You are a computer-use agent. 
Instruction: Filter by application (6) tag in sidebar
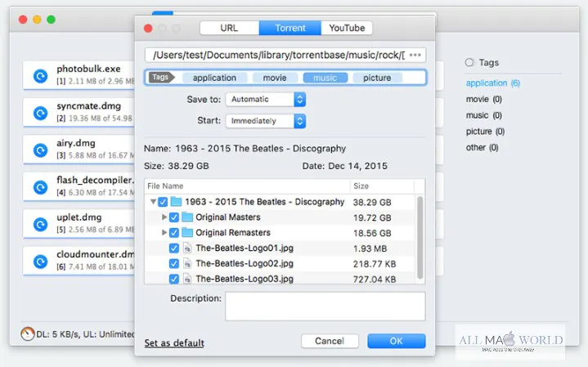(x=493, y=83)
